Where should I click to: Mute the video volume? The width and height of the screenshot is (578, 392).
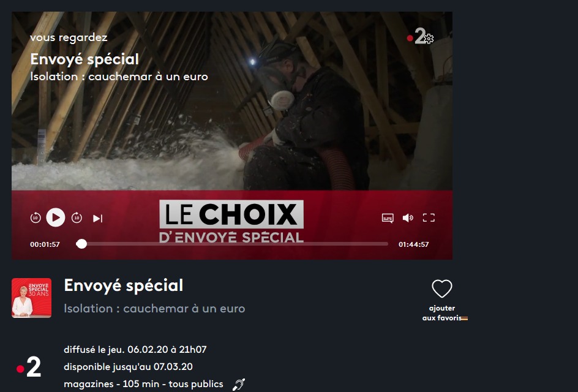pos(408,218)
